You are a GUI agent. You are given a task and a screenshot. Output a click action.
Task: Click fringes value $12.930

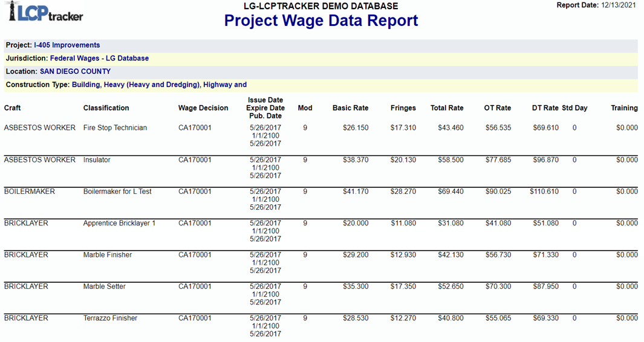coord(403,255)
